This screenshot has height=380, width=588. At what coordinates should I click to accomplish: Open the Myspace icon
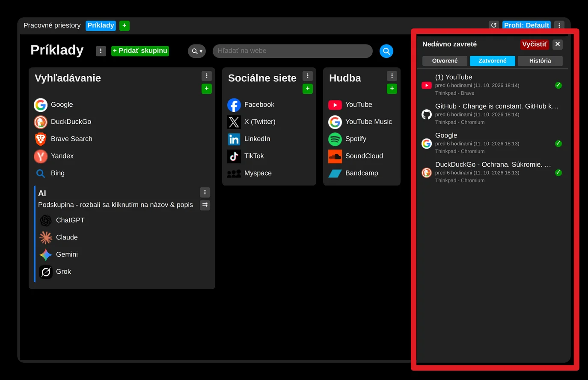coord(234,173)
